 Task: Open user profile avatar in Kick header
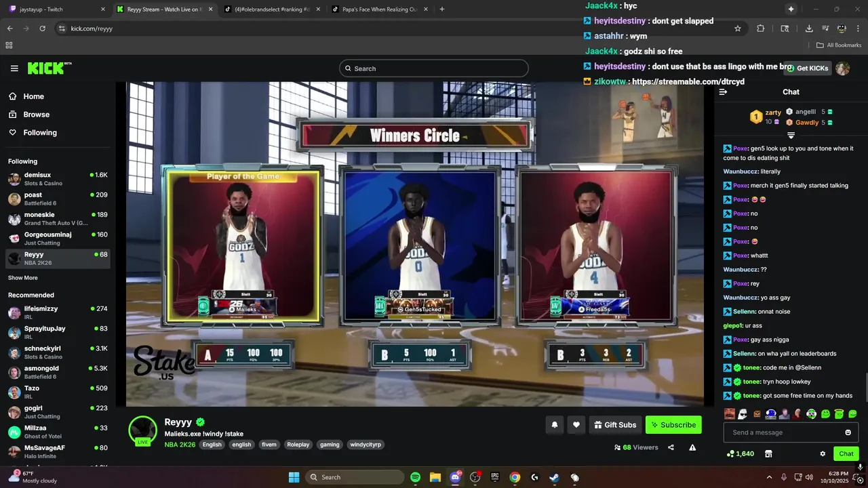pos(842,68)
